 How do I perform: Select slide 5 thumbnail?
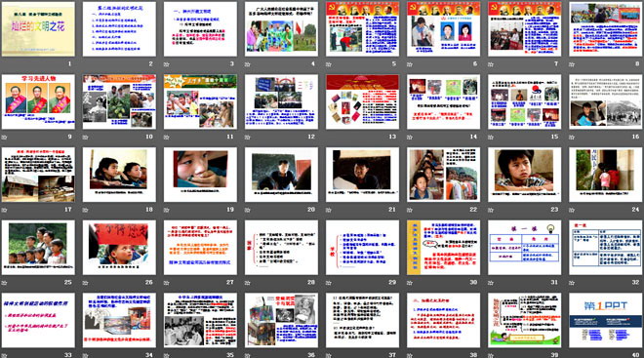coord(362,28)
